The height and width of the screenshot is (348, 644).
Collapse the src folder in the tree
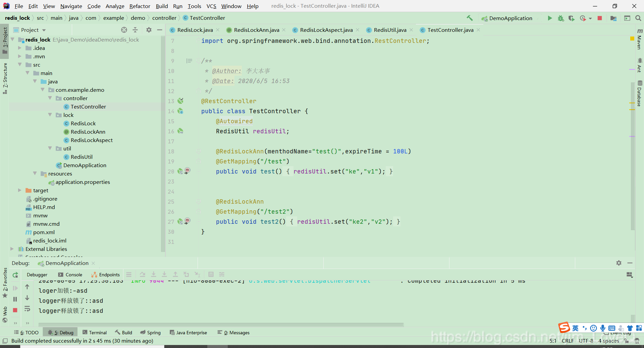[x=20, y=65]
